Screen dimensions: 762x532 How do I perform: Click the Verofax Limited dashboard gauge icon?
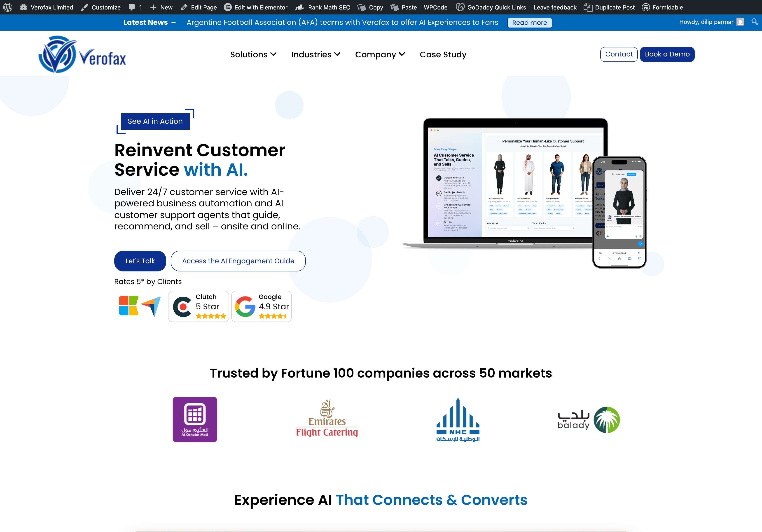[23, 7]
